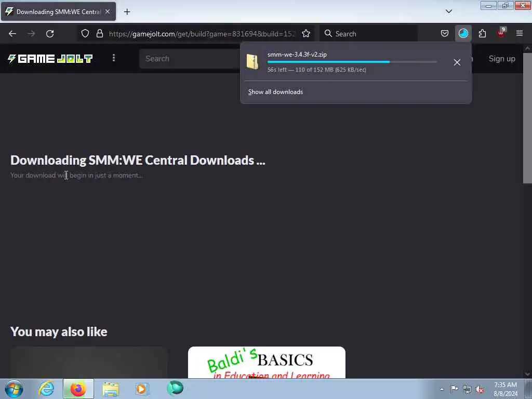Click the muted volume tray icon
This screenshot has width=532, height=399.
pos(480,389)
